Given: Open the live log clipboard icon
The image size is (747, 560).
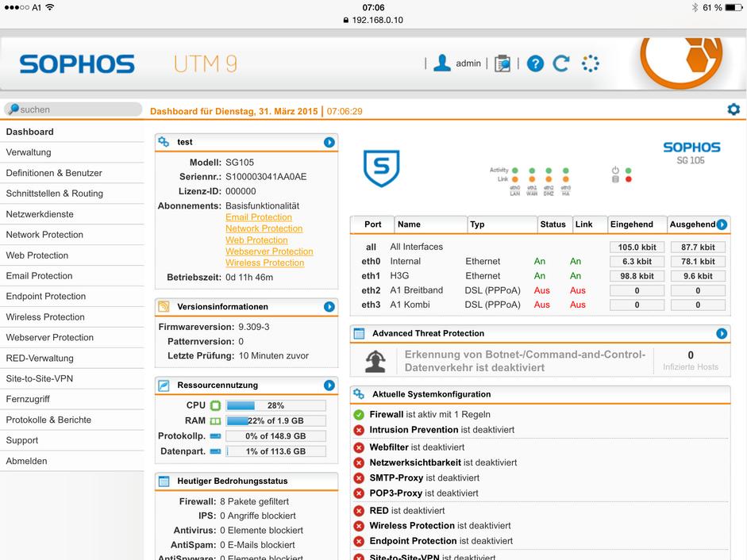Looking at the screenshot, I should 502,63.
